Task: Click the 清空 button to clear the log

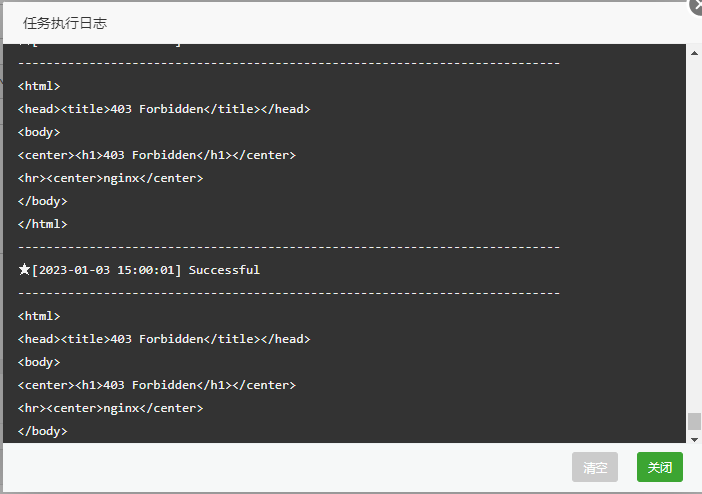Action: click(595, 467)
